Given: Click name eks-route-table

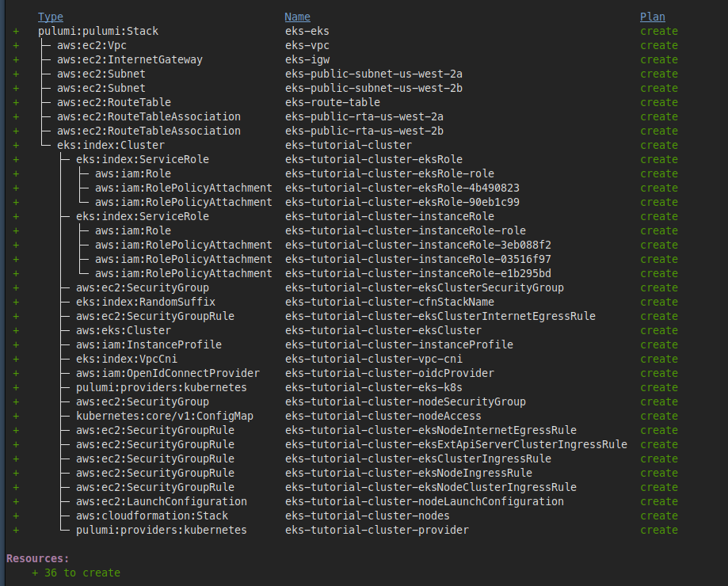Looking at the screenshot, I should 333,102.
